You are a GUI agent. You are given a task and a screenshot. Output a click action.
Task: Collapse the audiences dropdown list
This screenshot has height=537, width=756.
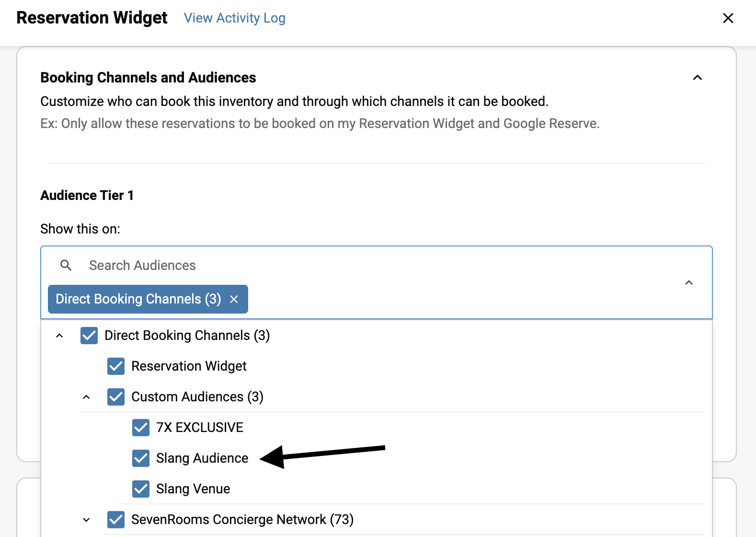tap(688, 282)
